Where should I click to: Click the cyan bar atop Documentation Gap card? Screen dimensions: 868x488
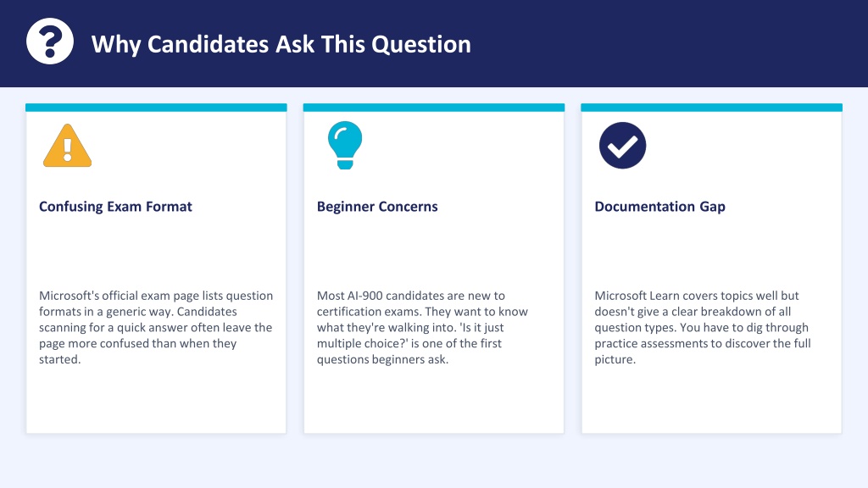pyautogui.click(x=711, y=108)
